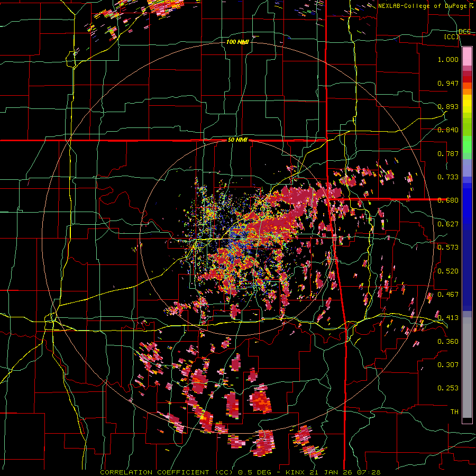
Task: Pick the light pink segment of the color bar
Action: point(467,56)
